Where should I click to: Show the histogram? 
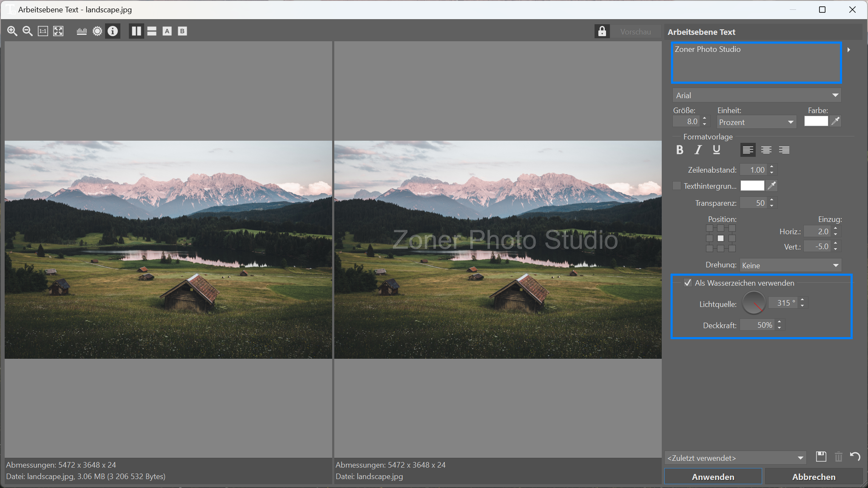pyautogui.click(x=82, y=31)
